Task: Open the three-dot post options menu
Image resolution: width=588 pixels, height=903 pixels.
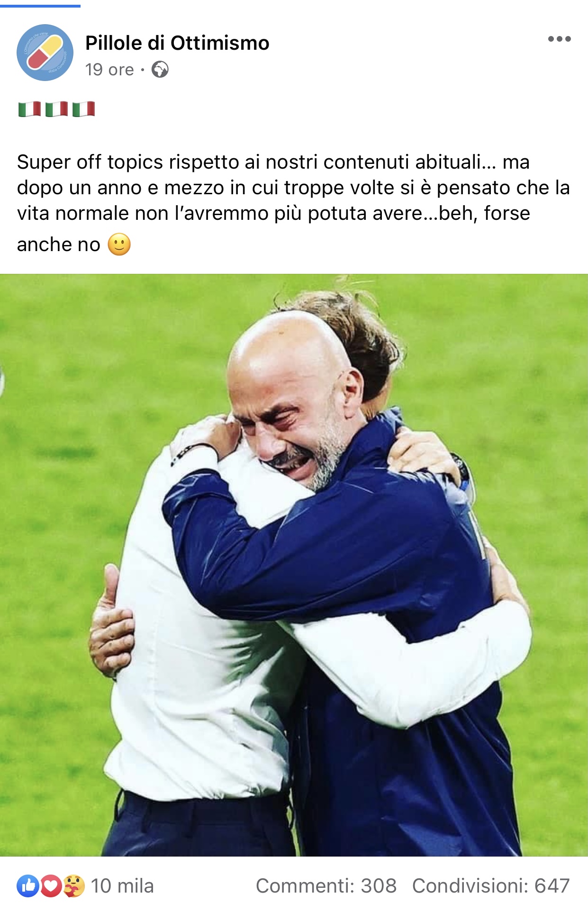Action: point(559,39)
